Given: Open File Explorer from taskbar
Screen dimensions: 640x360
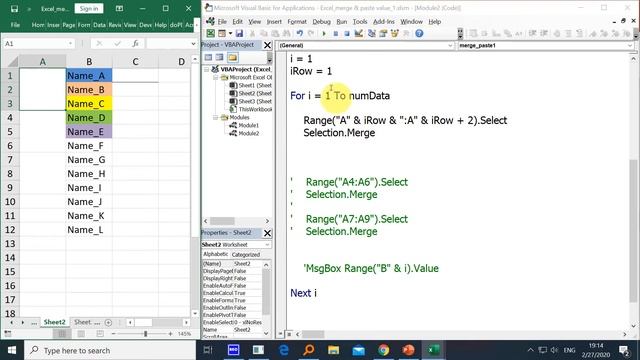Looking at the screenshot, I should (x=333, y=350).
